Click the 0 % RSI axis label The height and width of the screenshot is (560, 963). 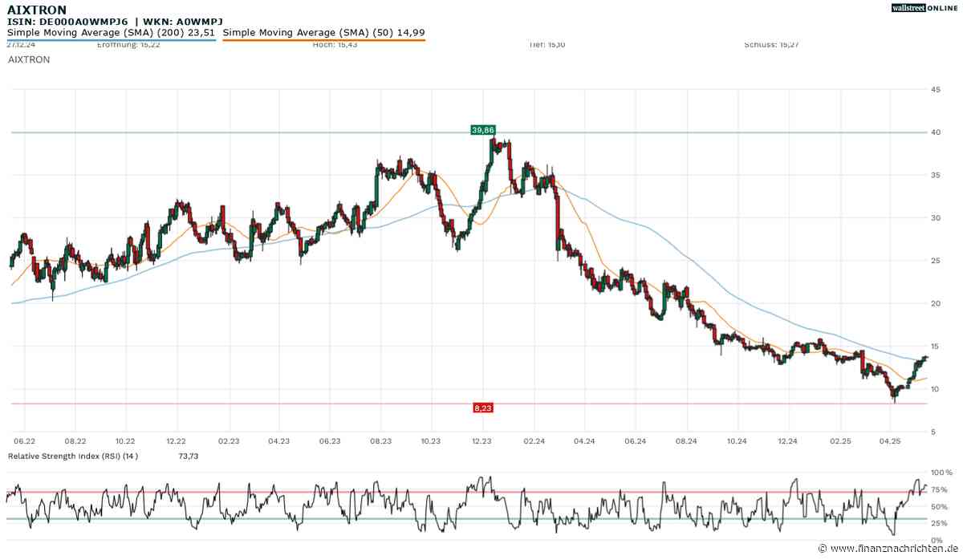pos(936,542)
